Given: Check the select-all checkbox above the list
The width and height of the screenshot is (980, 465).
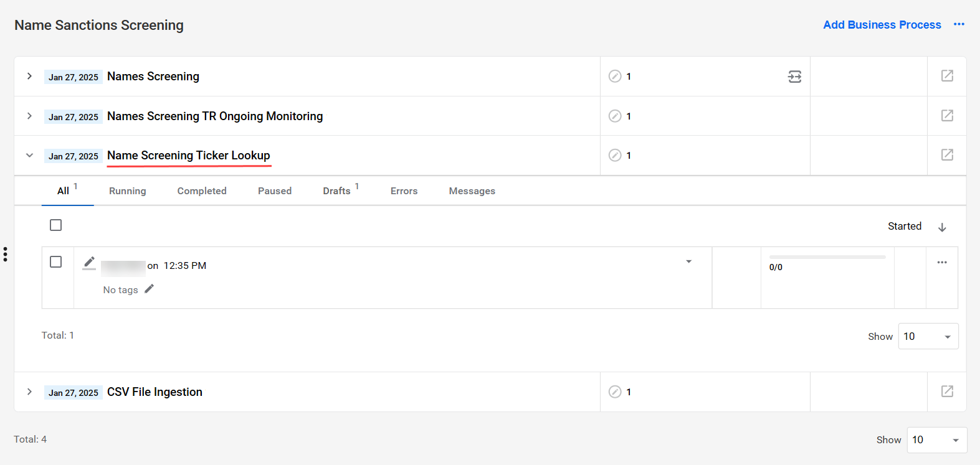Looking at the screenshot, I should 56,225.
